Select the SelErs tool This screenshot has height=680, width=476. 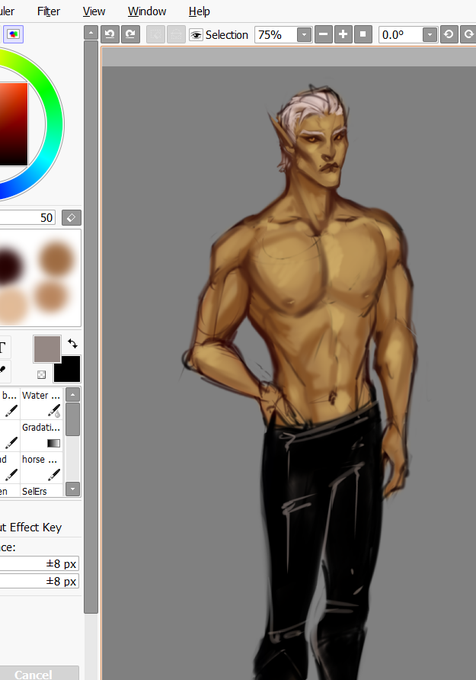point(42,490)
